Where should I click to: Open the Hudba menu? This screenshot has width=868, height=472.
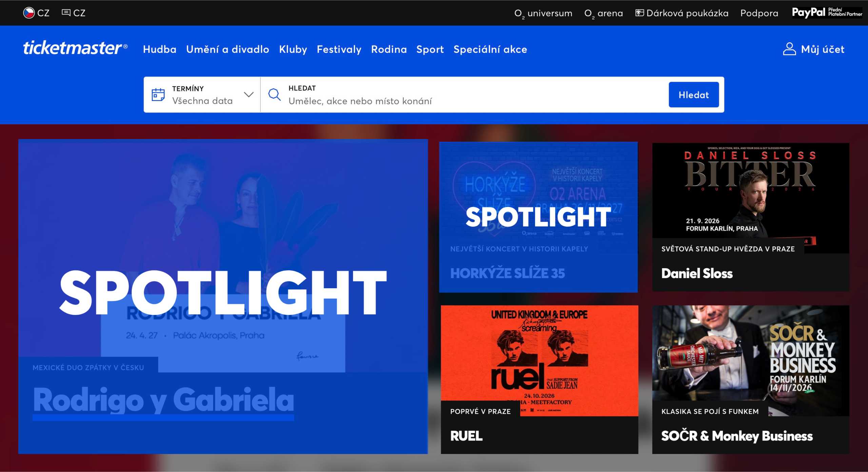point(160,50)
